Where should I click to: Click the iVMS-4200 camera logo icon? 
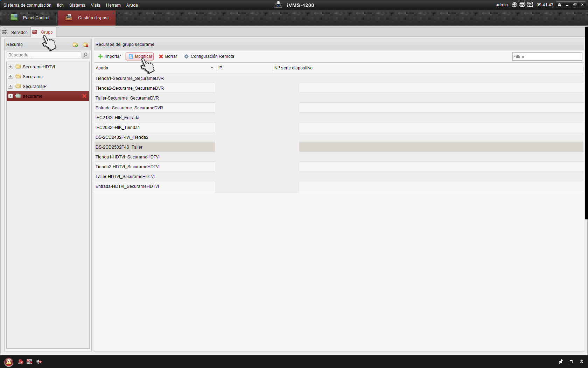pos(278,5)
